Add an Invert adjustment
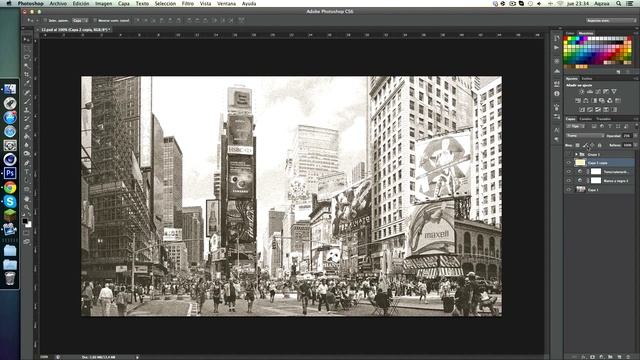 (582, 110)
